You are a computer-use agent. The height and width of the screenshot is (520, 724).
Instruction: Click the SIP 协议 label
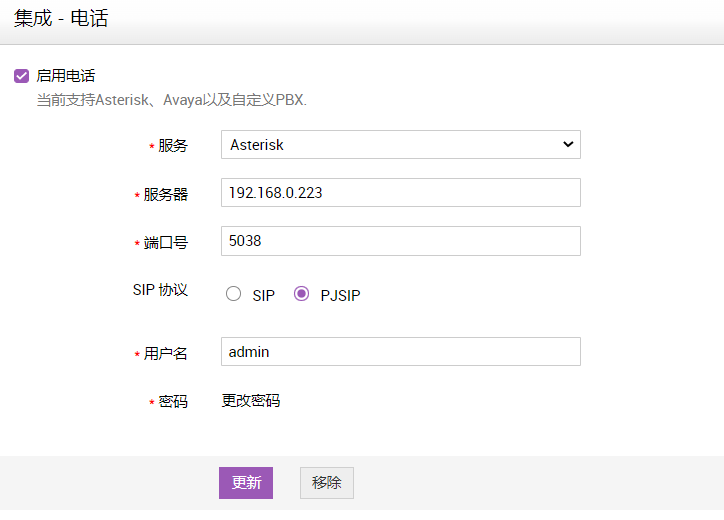(160, 290)
